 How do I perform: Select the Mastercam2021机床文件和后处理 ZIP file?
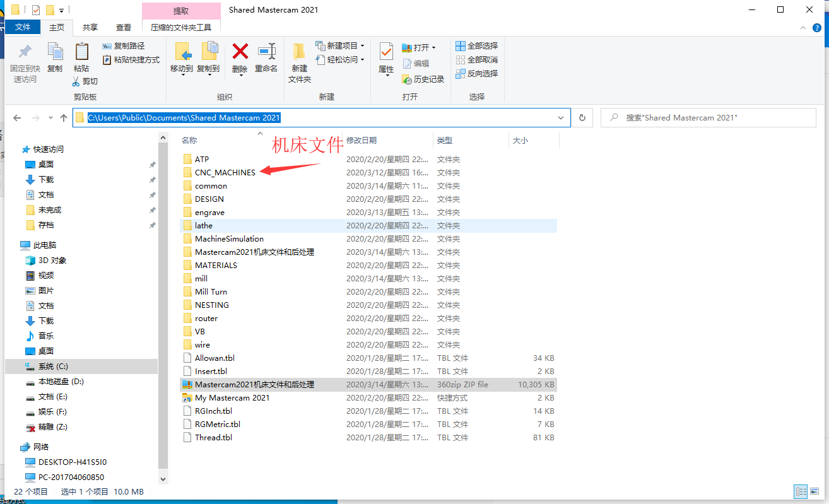(x=368, y=384)
